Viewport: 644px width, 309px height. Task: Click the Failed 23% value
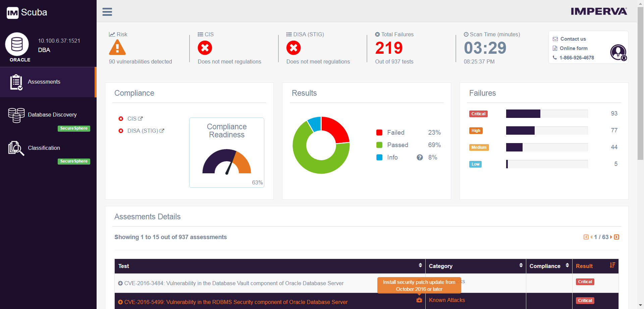click(x=434, y=133)
